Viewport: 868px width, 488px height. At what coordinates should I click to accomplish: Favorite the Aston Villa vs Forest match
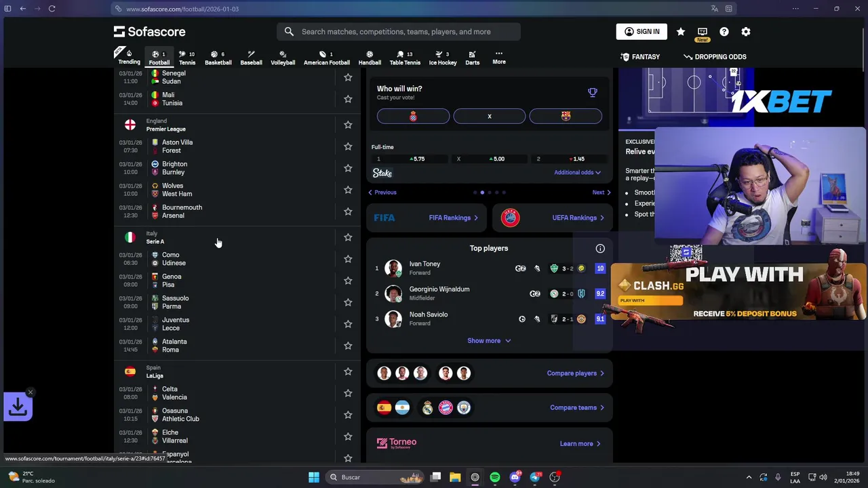348,146
